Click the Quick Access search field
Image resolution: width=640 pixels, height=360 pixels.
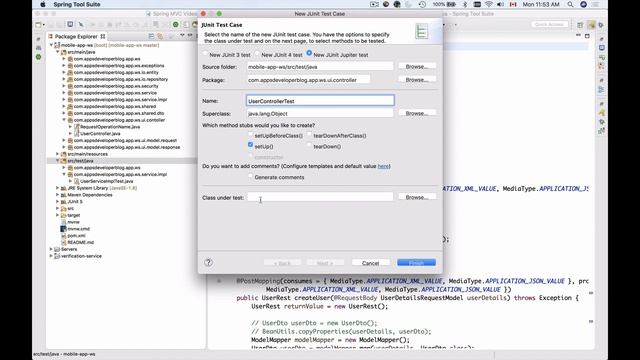coord(549,24)
